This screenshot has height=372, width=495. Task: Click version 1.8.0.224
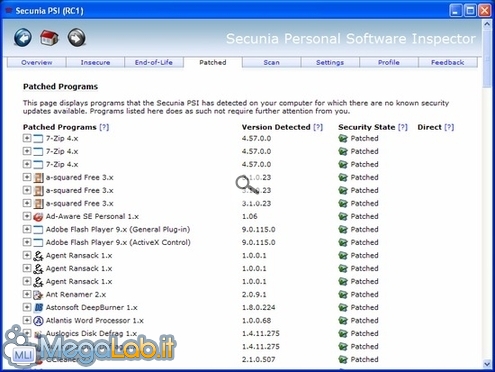click(x=259, y=307)
